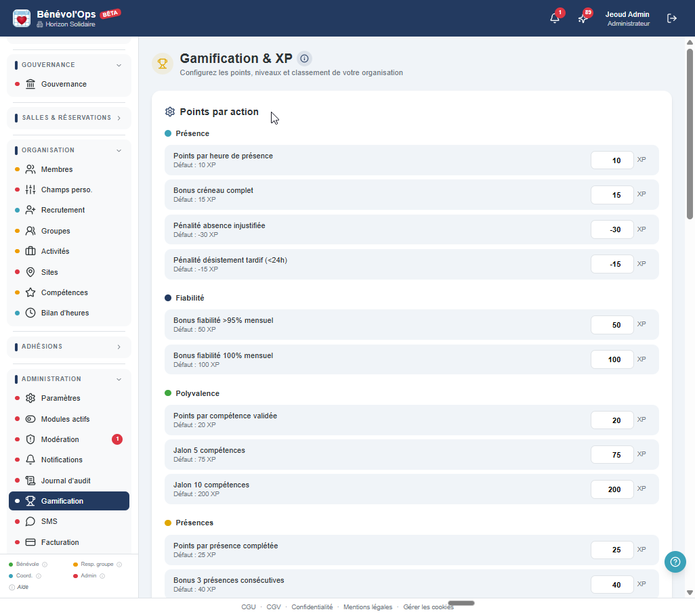Edit Pénalité désistement tardif XP field

[x=612, y=264]
